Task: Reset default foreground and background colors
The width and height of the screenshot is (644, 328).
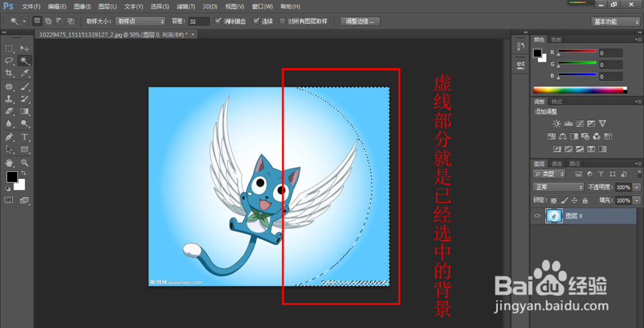Action: click(8, 188)
